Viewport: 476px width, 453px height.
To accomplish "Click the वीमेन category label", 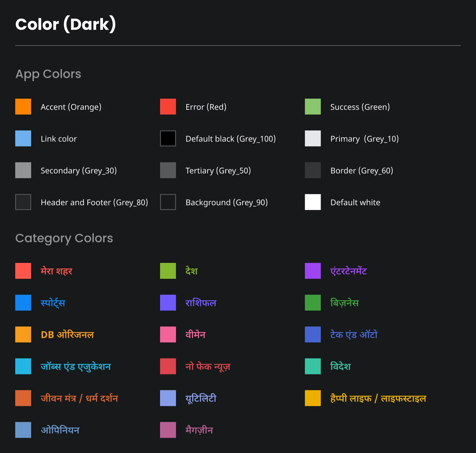I will point(195,335).
